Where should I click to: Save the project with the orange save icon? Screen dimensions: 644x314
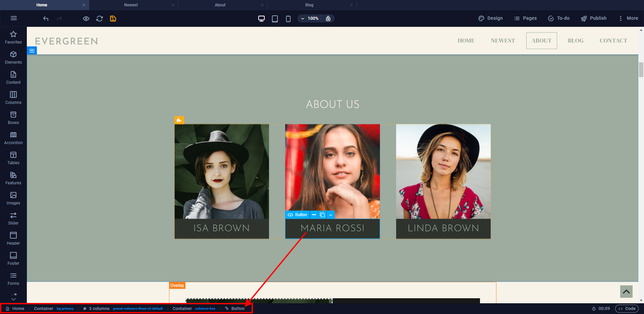tap(113, 19)
